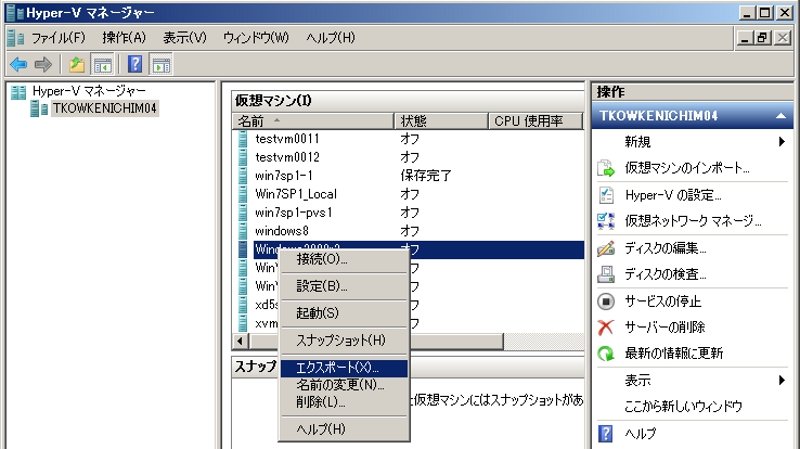Image resolution: width=800 pixels, height=449 pixels.
Task: Select TKOWKENICHIM04 in the tree
Action: 105,108
